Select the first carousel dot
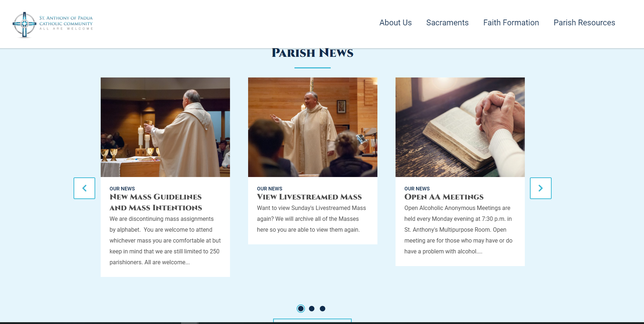This screenshot has width=644, height=324. pyautogui.click(x=301, y=308)
